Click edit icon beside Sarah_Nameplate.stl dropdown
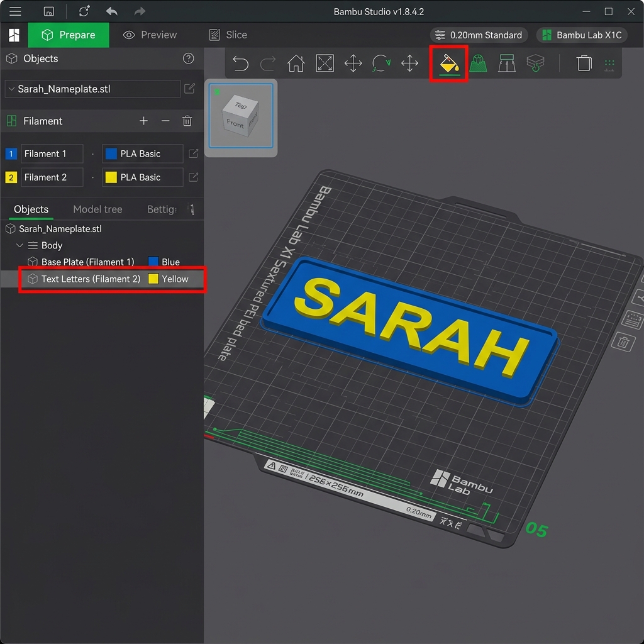 (x=189, y=88)
